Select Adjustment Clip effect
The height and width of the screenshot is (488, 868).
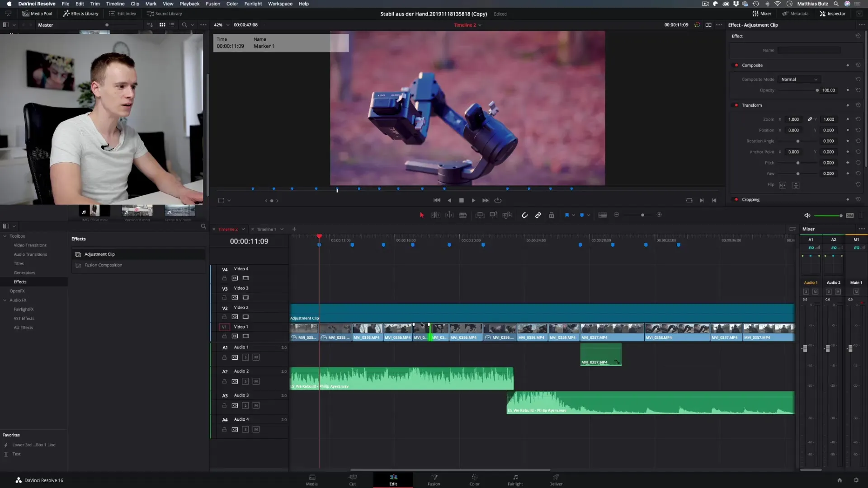coord(138,254)
